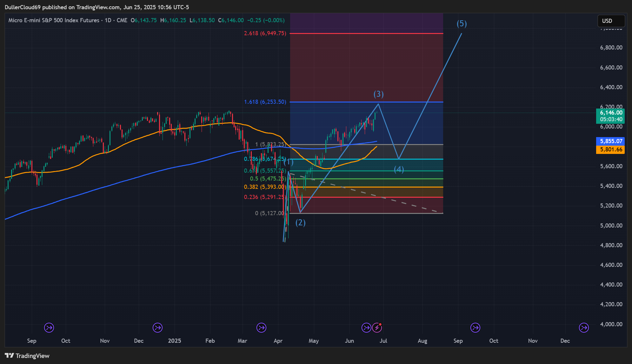Click the lightning-bolt event icon with red dot
This screenshot has height=364, width=632.
377,328
